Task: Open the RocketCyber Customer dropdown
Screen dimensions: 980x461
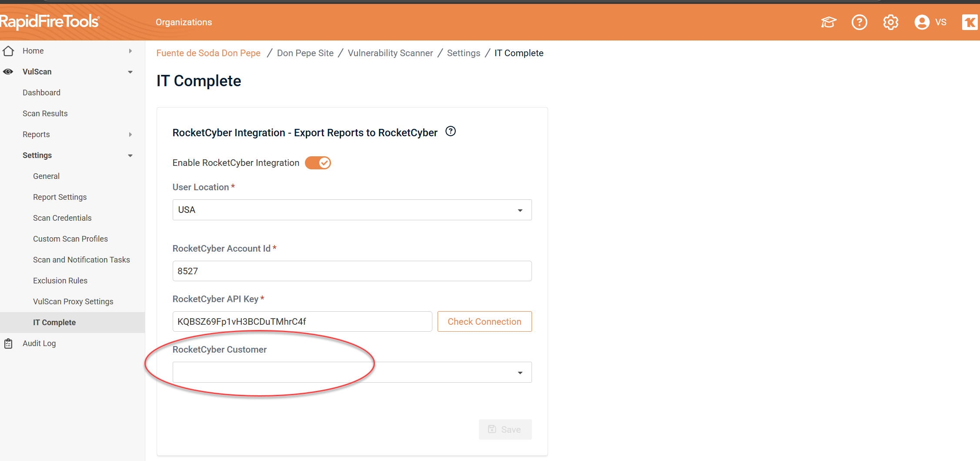Action: point(352,373)
